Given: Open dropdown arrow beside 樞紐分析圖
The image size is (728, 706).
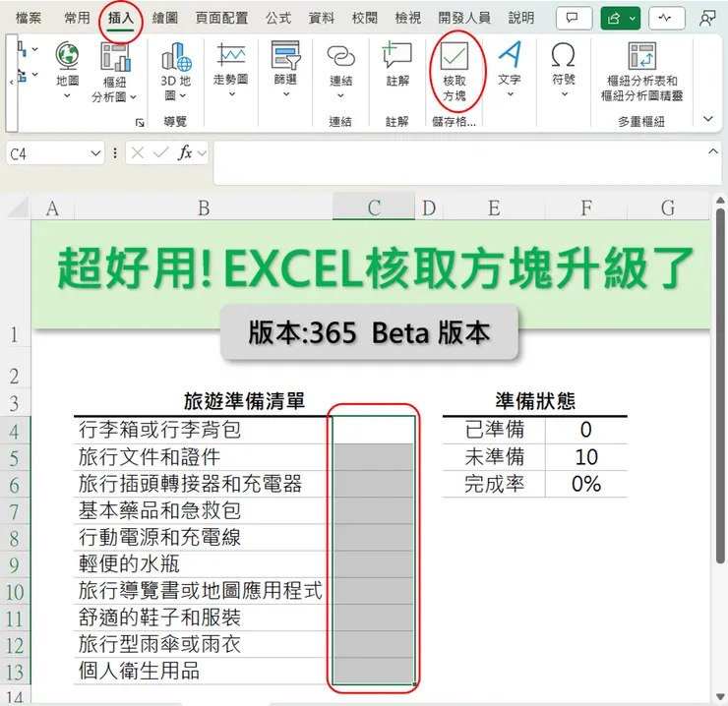Looking at the screenshot, I should coord(133,97).
